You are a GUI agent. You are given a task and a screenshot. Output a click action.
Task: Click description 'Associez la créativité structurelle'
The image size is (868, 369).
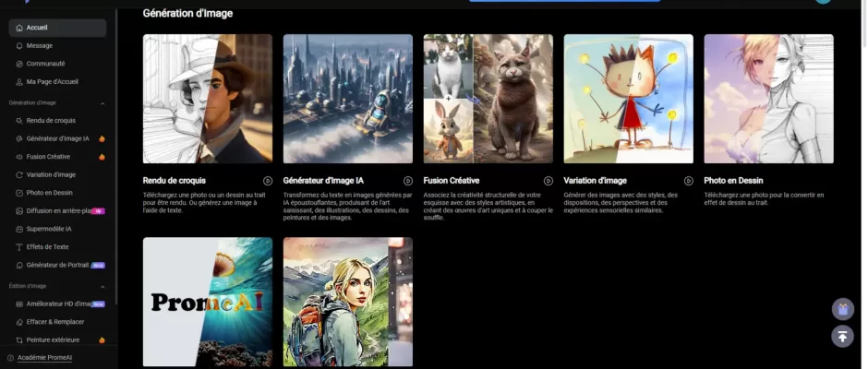488,207
